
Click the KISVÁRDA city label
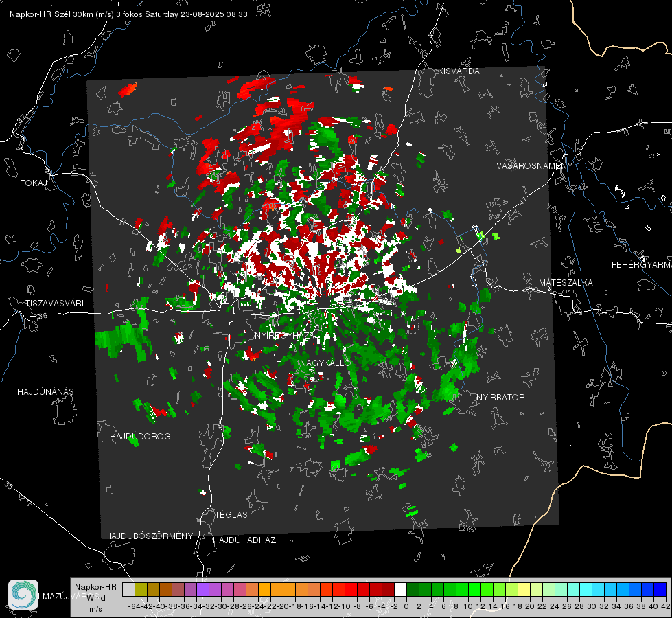pos(459,71)
